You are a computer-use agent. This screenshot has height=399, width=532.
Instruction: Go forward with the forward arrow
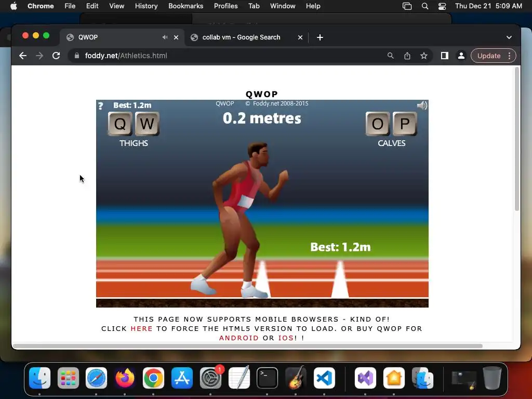click(39, 56)
